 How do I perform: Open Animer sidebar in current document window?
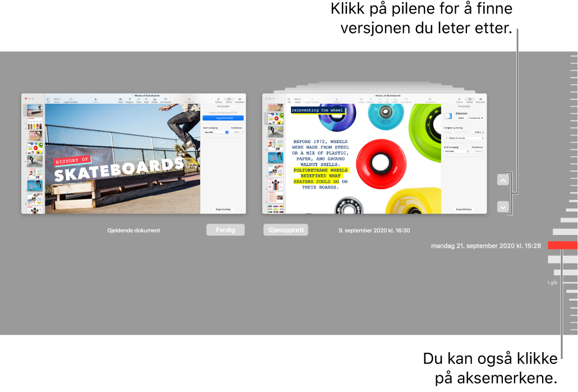(229, 100)
